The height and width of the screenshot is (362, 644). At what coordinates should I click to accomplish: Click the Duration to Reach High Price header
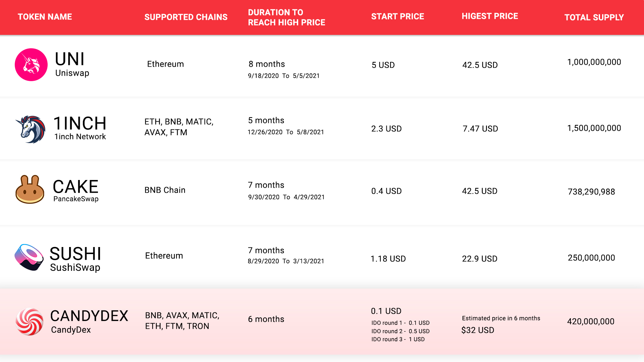pyautogui.click(x=286, y=17)
